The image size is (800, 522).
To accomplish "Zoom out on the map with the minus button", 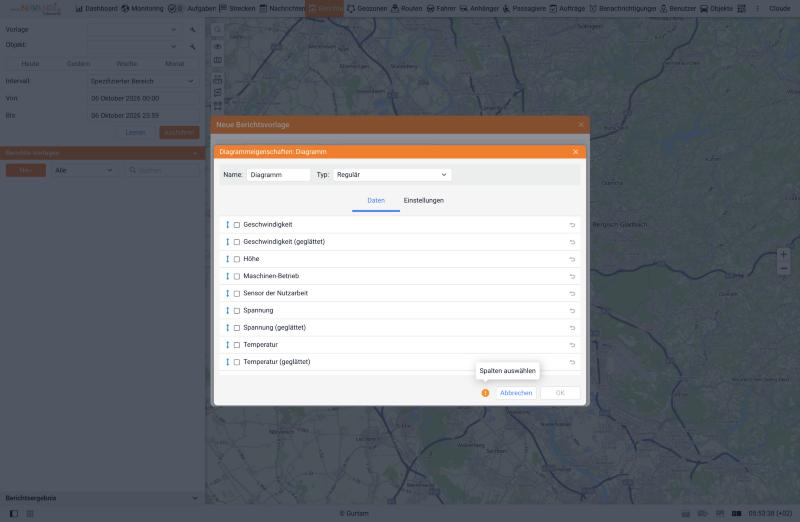I will (x=784, y=268).
